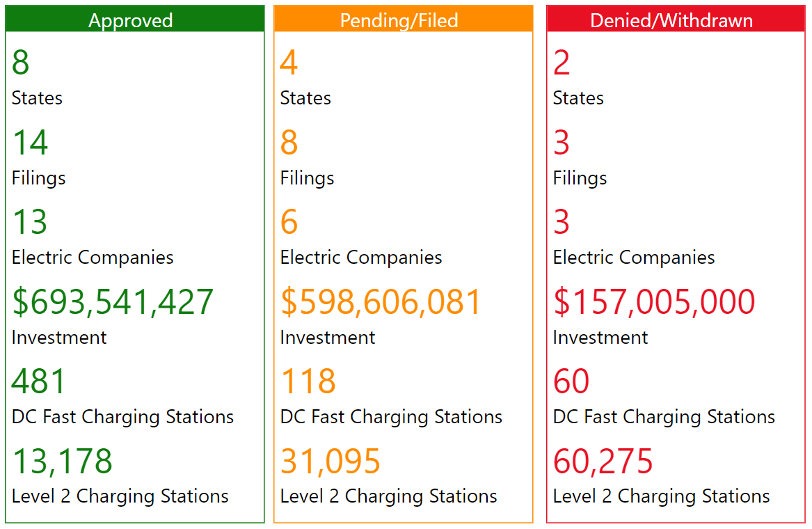Select the 14 filings number in Approved

[x=30, y=143]
